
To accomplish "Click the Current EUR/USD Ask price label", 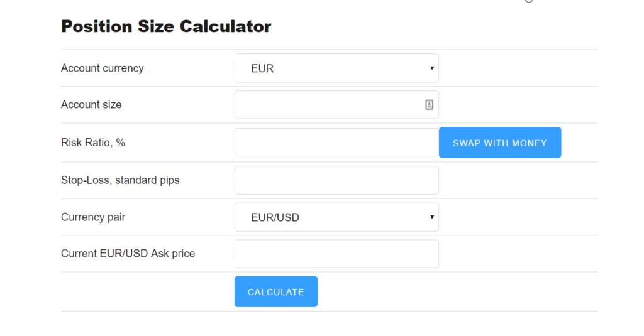I will pyautogui.click(x=128, y=254).
